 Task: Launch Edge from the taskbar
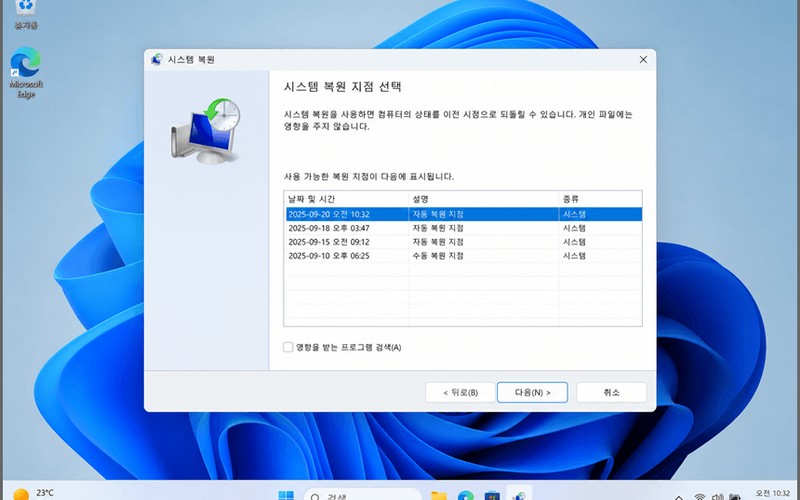click(465, 495)
